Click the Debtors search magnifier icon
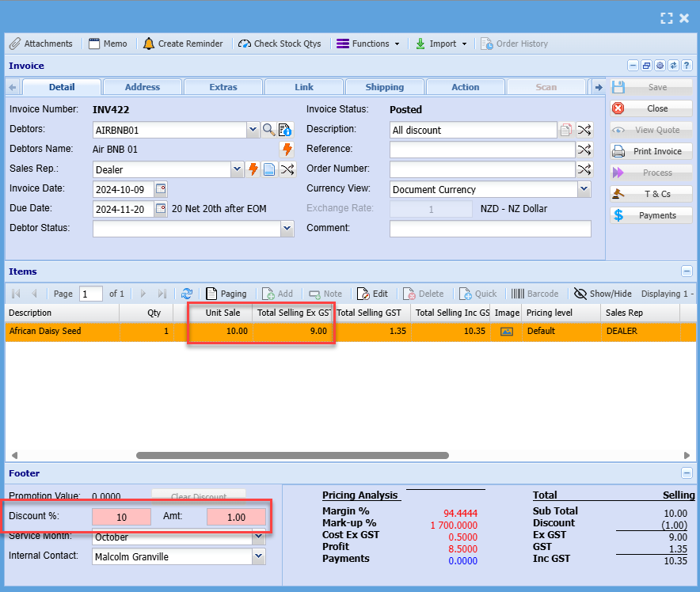The image size is (700, 592). tap(269, 130)
